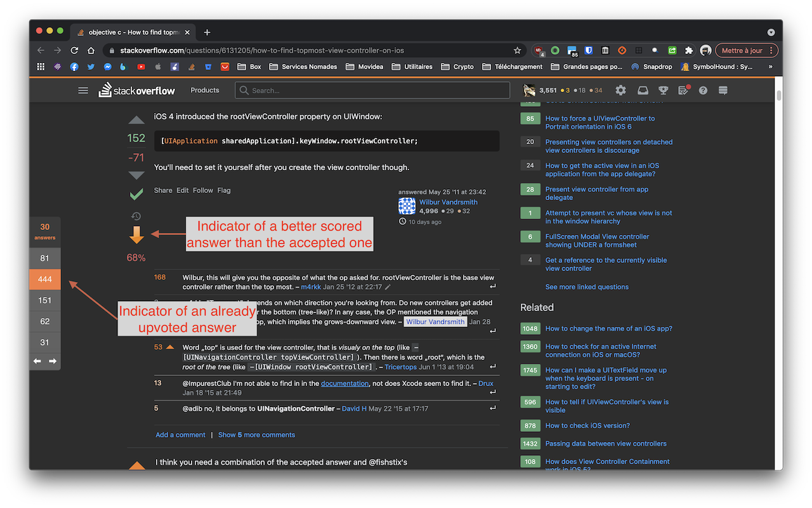Expand the overflow bookmarks chevron
The height and width of the screenshot is (508, 812).
771,66
